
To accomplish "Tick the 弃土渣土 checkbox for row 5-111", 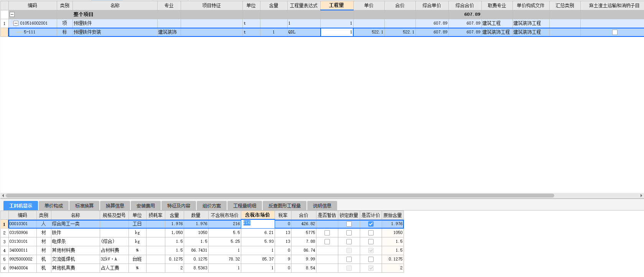I will [615, 32].
